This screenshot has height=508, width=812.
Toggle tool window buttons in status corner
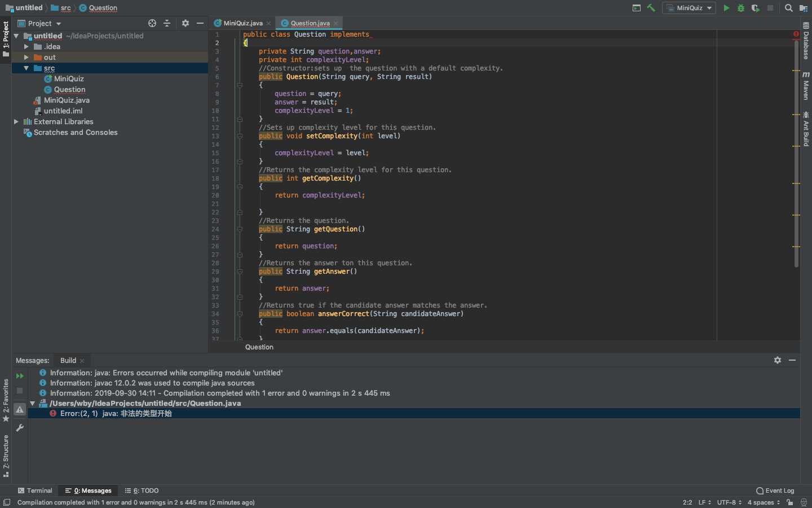click(7, 502)
